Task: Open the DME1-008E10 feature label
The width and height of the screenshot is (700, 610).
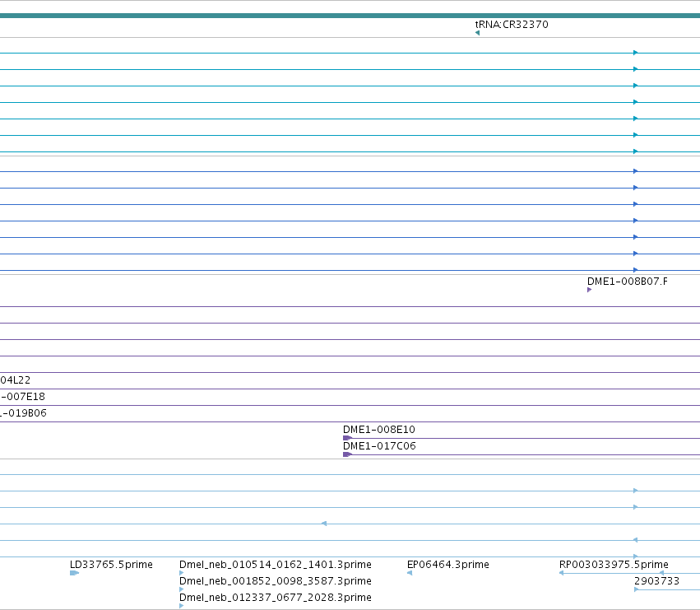Action: pos(379,430)
